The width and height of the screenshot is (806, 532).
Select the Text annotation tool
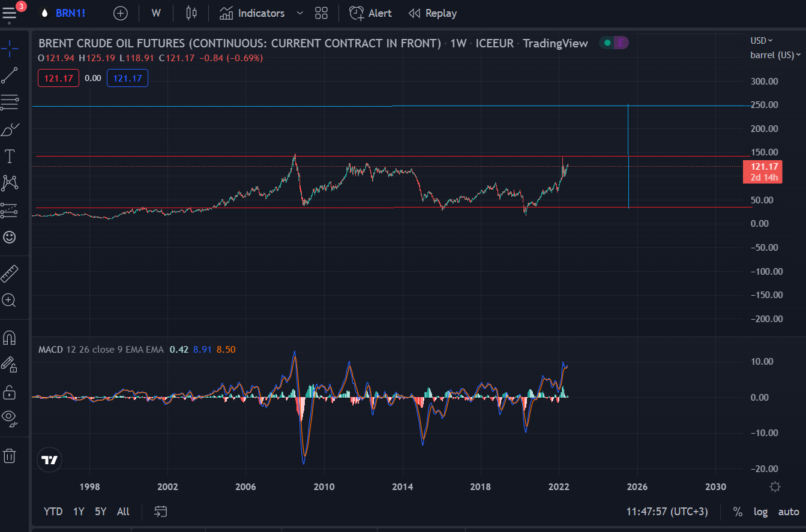pos(10,157)
